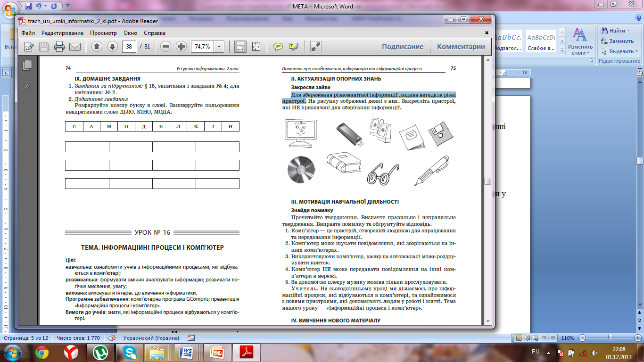
Task: Show attachments paperclip panel icon
Action: (x=27, y=85)
